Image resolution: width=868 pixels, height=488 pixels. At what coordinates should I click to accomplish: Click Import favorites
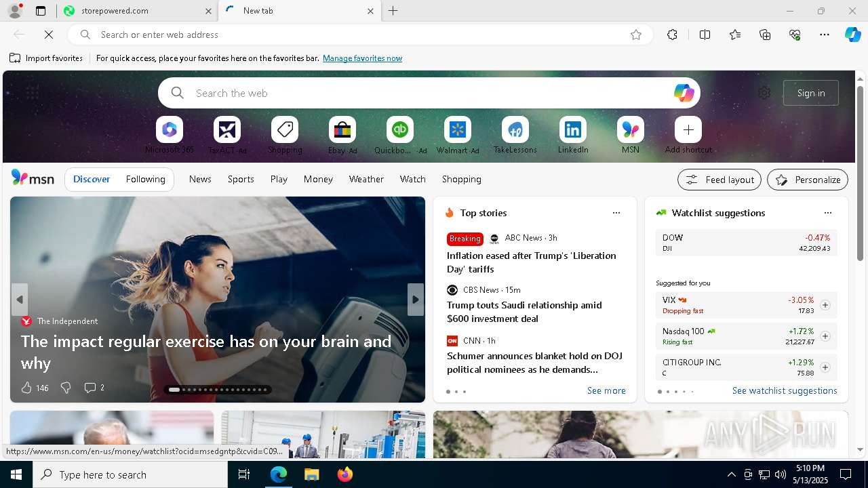[x=46, y=58]
